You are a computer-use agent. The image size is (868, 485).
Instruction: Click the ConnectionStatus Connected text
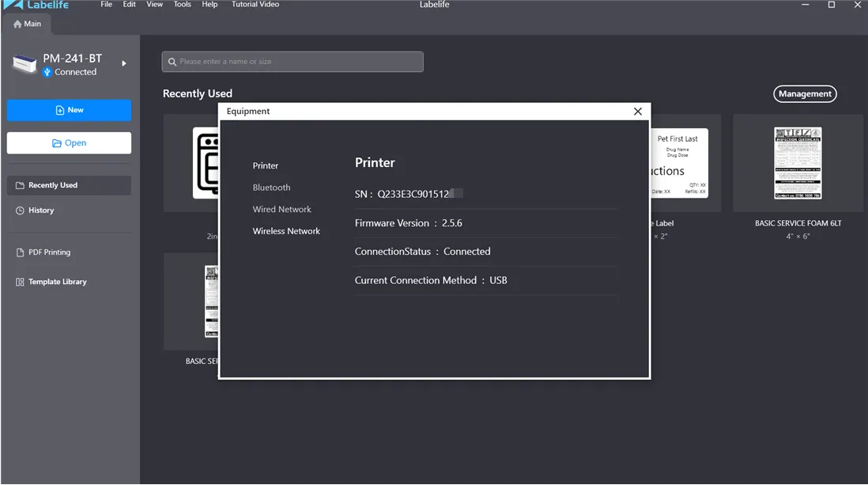pos(422,252)
